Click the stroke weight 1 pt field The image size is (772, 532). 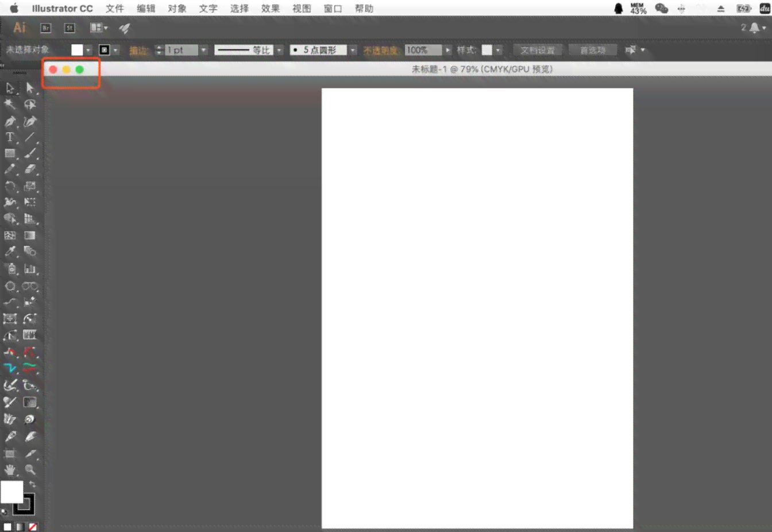point(182,51)
